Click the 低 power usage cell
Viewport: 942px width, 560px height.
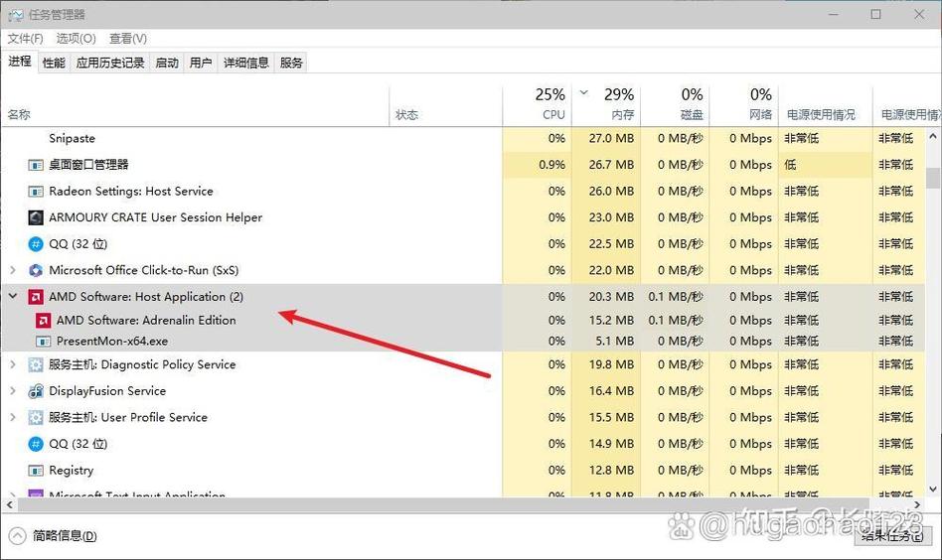click(x=826, y=165)
